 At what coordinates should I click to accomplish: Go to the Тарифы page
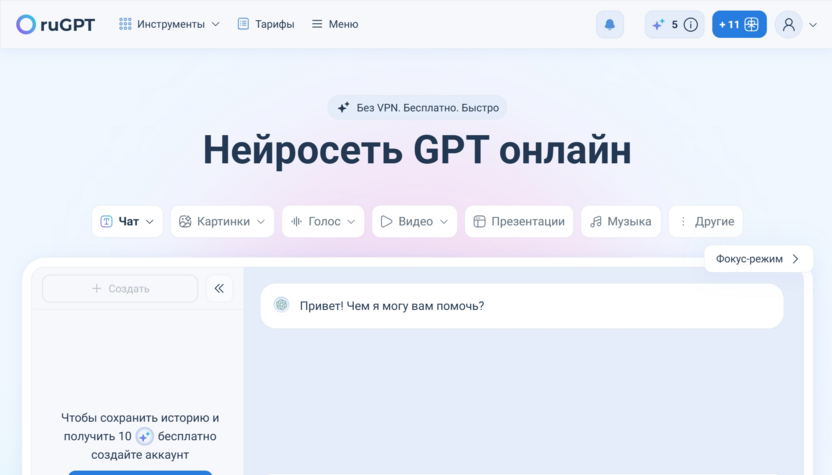pyautogui.click(x=266, y=24)
